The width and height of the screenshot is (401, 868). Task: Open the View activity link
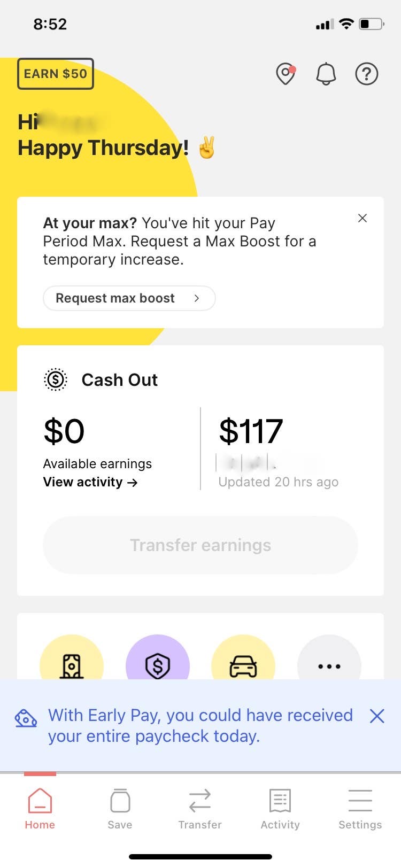pyautogui.click(x=90, y=482)
